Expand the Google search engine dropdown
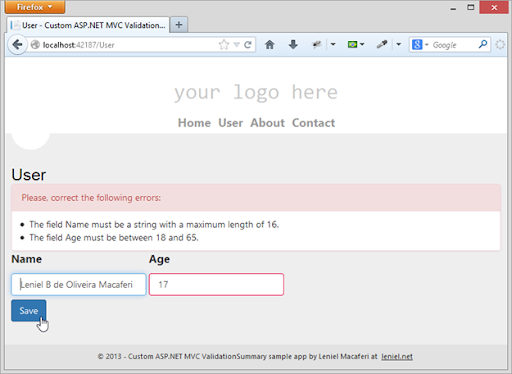 (427, 44)
